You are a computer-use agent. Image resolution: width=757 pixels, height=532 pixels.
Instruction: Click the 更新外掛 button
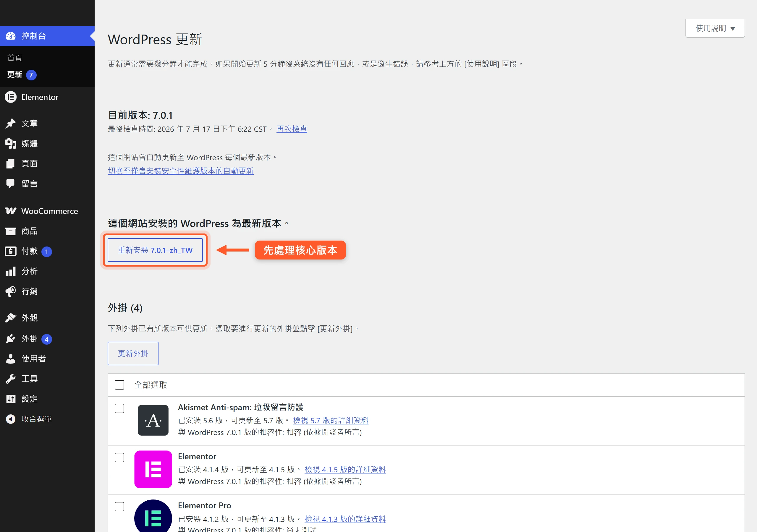pos(133,353)
